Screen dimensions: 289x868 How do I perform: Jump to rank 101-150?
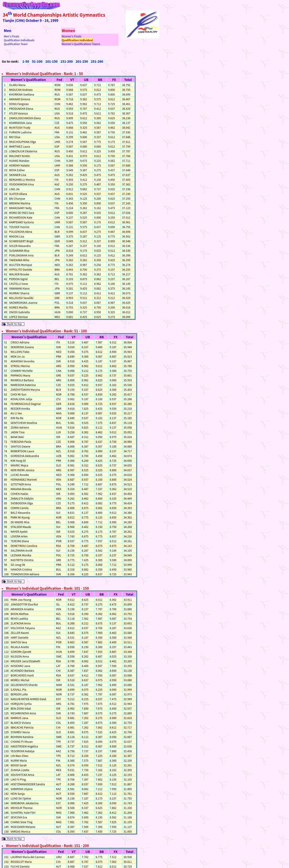point(52,61)
